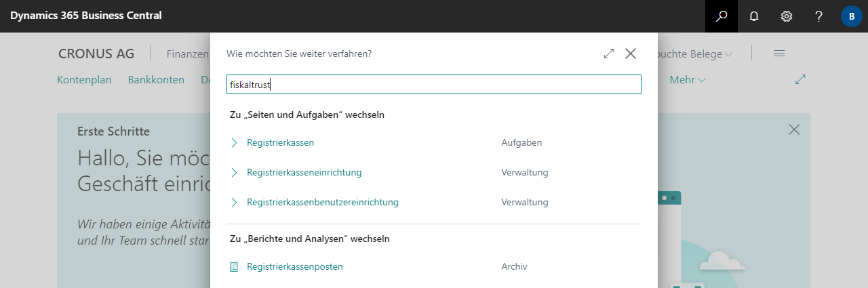The width and height of the screenshot is (868, 288).
Task: Open the Bankkonten menu item
Action: (156, 80)
